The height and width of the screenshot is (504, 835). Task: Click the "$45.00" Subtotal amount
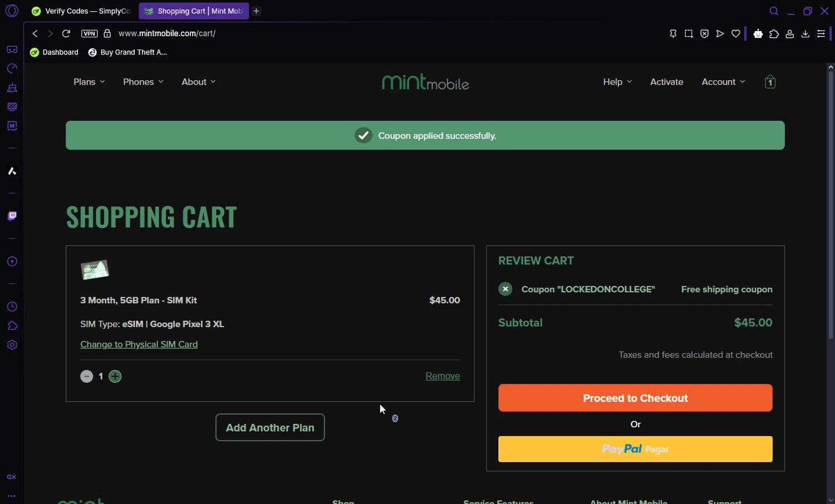click(x=753, y=323)
